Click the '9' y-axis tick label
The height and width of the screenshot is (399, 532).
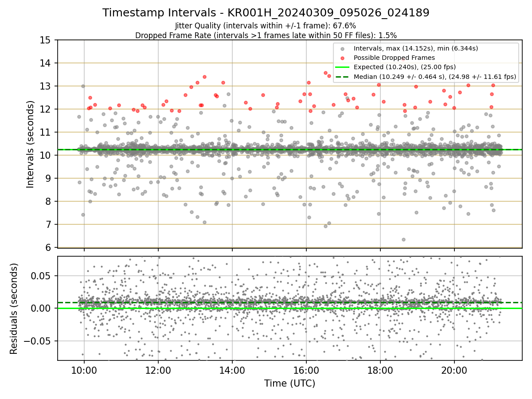(x=49, y=178)
